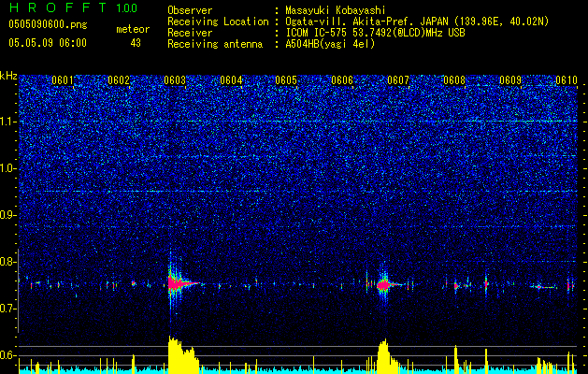The image size is (588, 374).
Task: Click the 0.6 kHz axis label
Action: (x=8, y=355)
